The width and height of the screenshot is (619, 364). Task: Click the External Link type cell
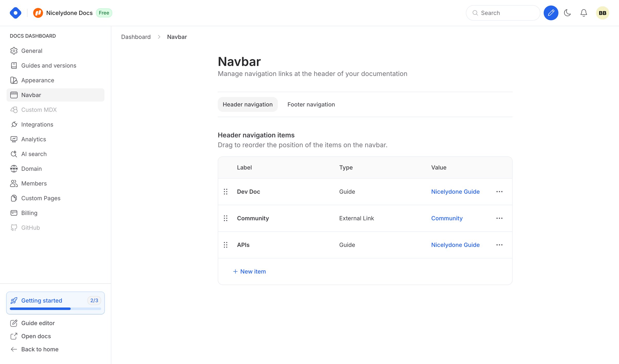tap(356, 218)
